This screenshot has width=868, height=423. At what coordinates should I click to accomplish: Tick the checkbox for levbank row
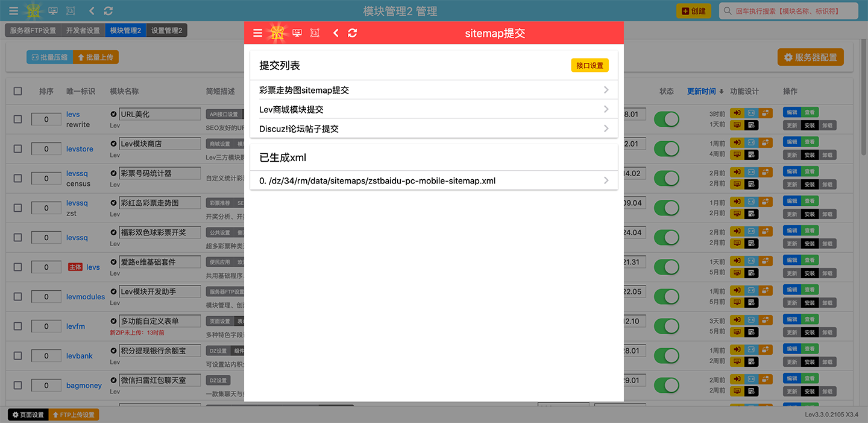(x=17, y=356)
